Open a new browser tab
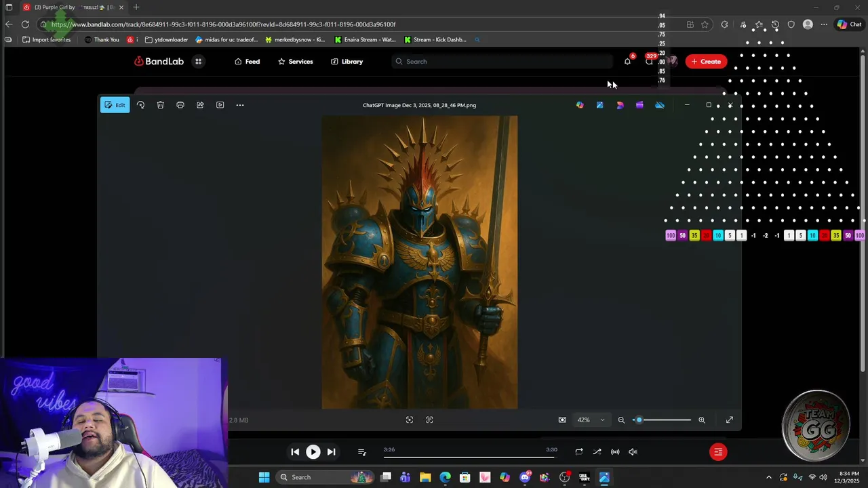868x488 pixels. (136, 7)
